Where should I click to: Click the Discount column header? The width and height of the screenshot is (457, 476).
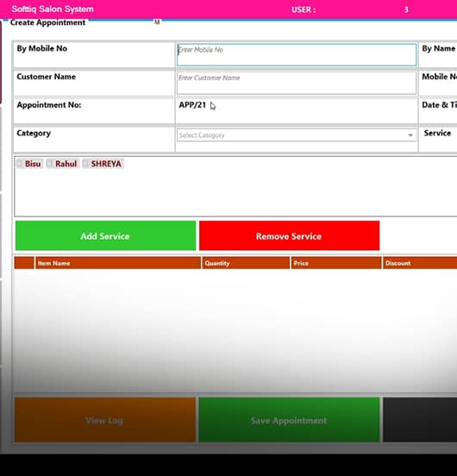420,263
